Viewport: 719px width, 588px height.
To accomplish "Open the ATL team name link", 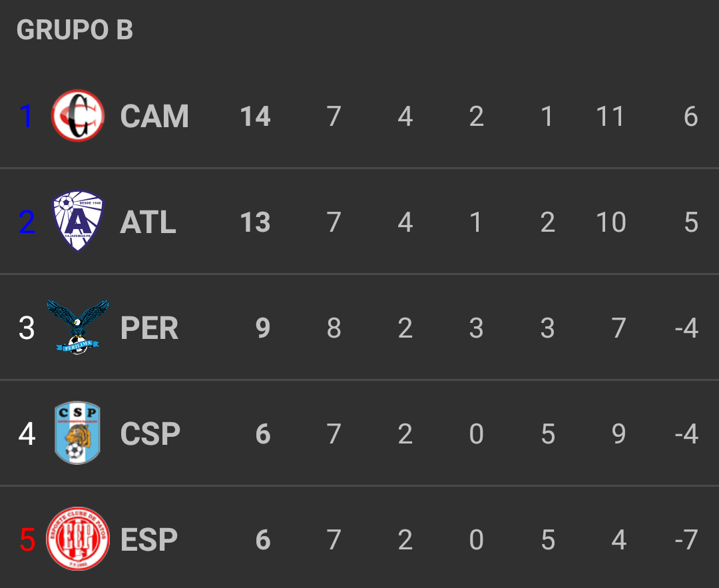I will tap(148, 222).
